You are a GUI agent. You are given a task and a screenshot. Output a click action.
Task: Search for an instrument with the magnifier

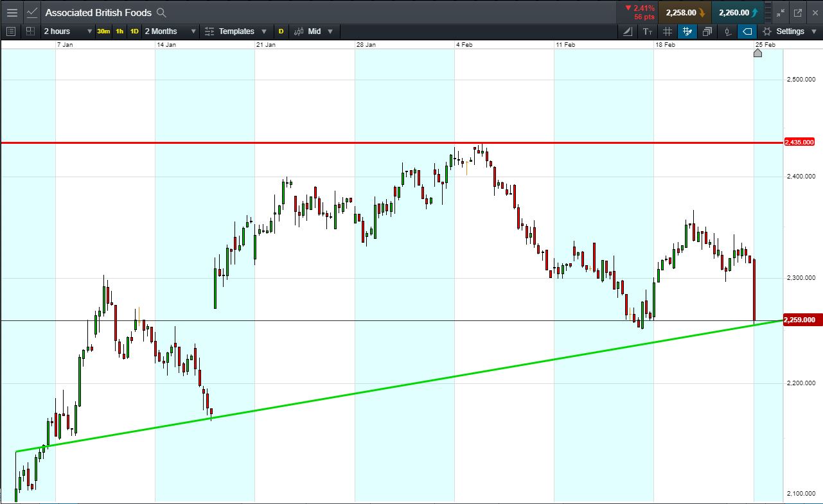point(161,12)
